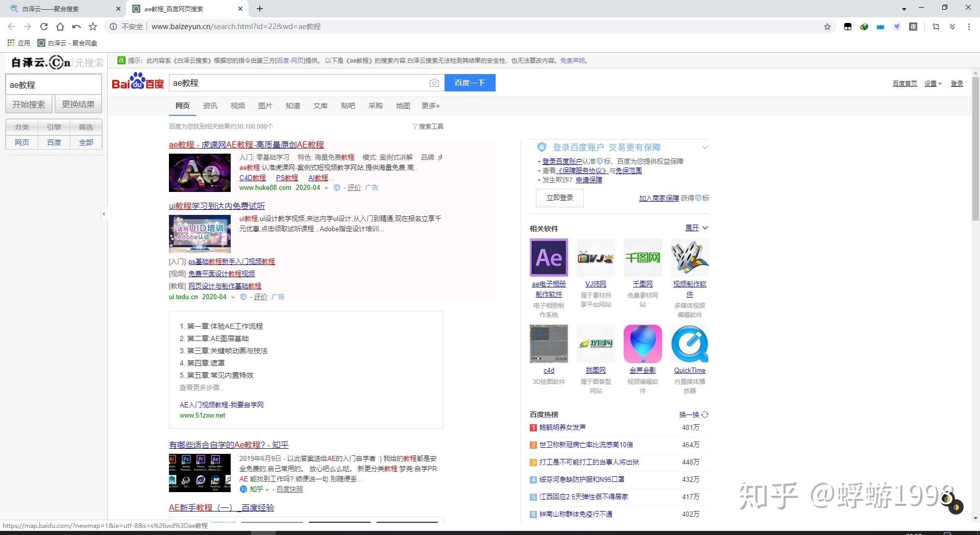Open 更多» categories menu
980x535 pixels.
[430, 106]
